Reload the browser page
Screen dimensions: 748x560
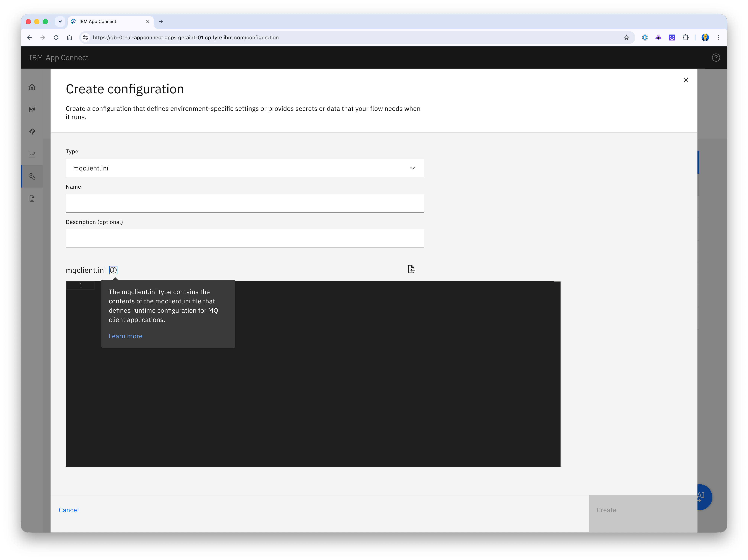56,38
